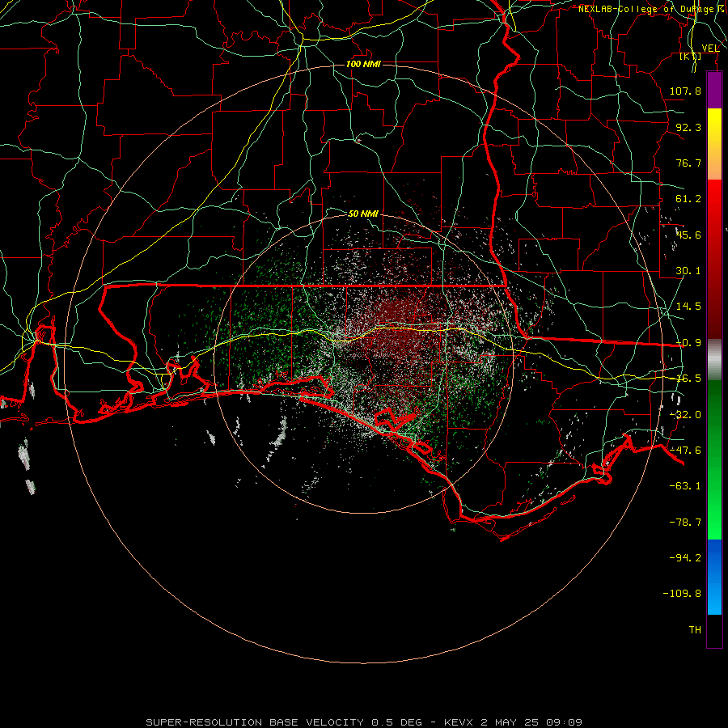728x728 pixels.
Task: Click the red segment of the color bar
Action: [714, 259]
